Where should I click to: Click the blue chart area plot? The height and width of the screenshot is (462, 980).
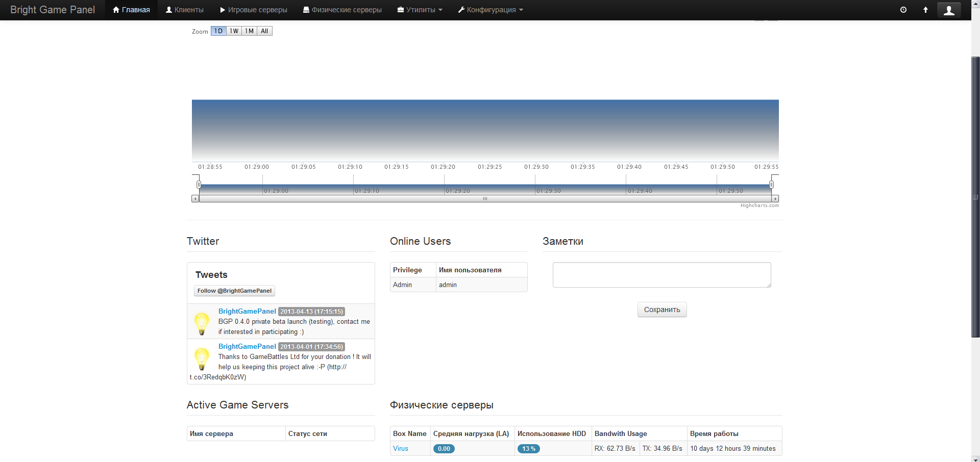[x=485, y=130]
